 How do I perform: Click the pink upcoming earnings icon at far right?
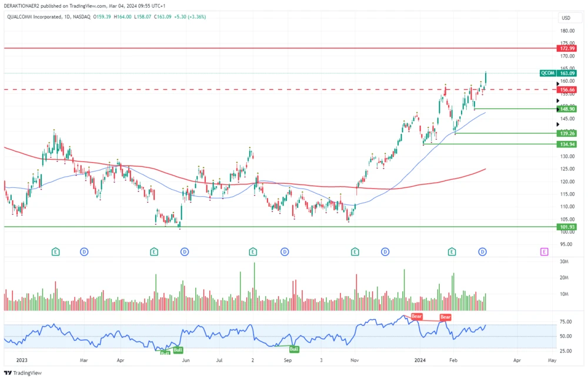543,251
